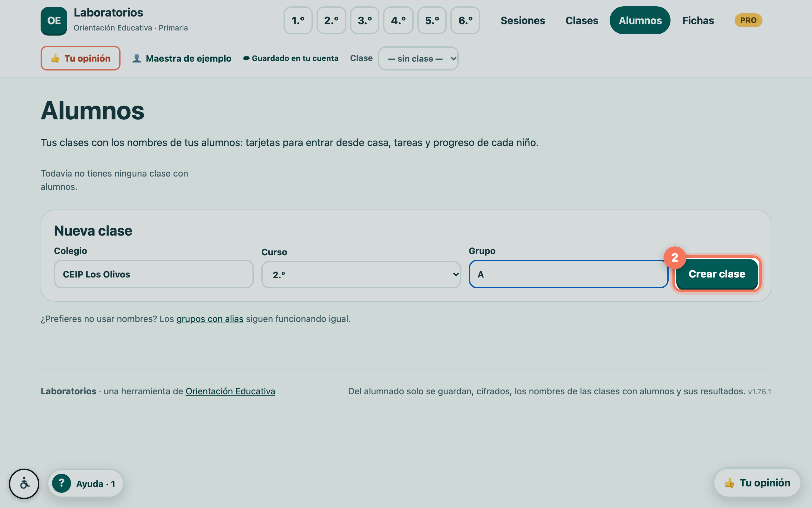The image size is (812, 508).
Task: Switch to the Clases tab
Action: [582, 21]
